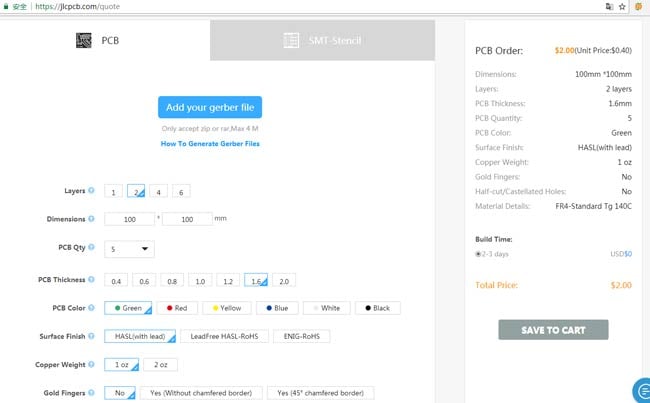The height and width of the screenshot is (403, 650).
Task: Click the Gold Fingers help icon
Action: 92,392
